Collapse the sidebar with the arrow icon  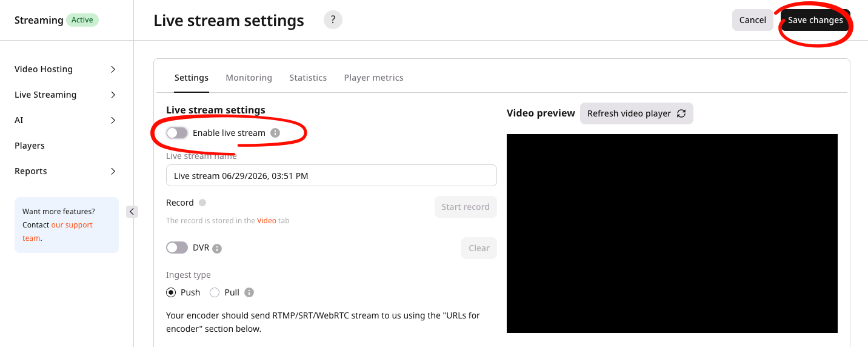(x=132, y=212)
